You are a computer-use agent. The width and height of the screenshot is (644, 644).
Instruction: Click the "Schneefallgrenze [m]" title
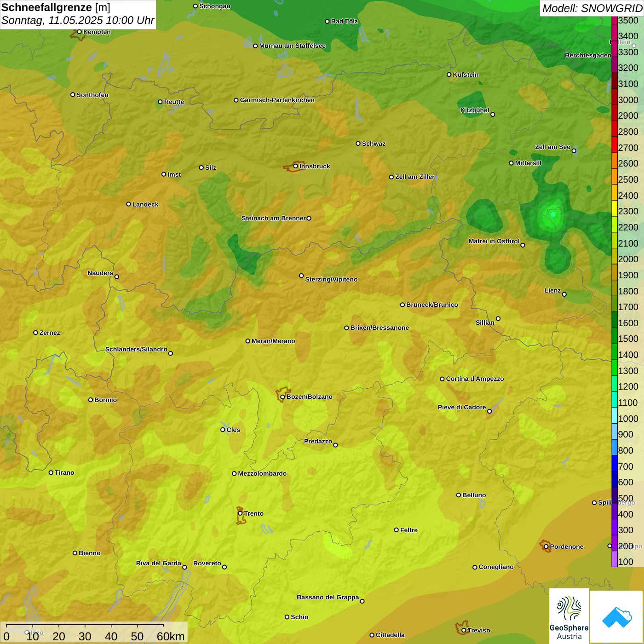(56, 7)
